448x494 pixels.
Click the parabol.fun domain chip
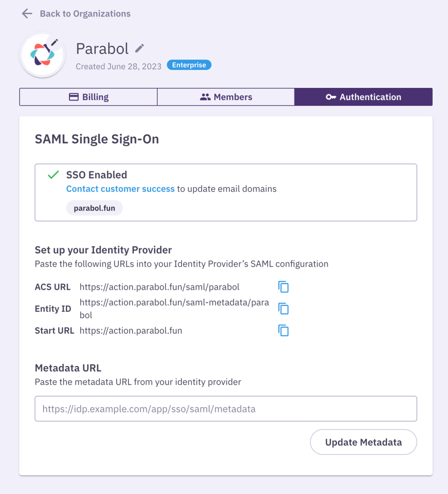(94, 208)
